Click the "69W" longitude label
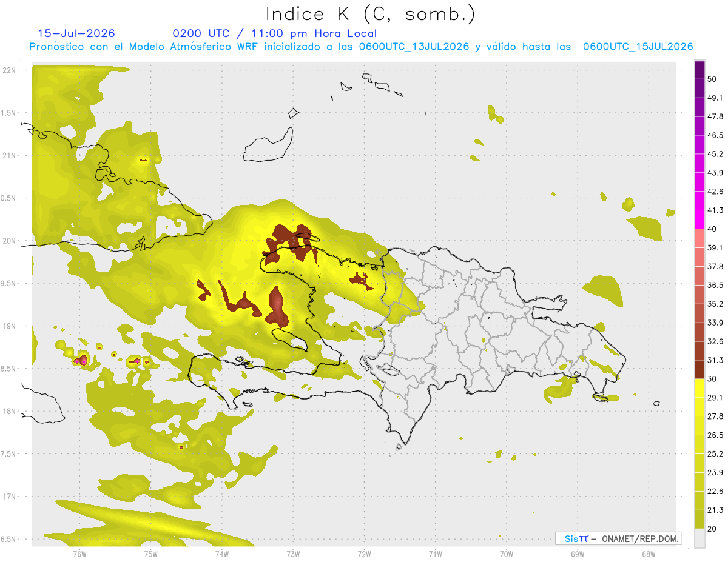 (x=577, y=554)
